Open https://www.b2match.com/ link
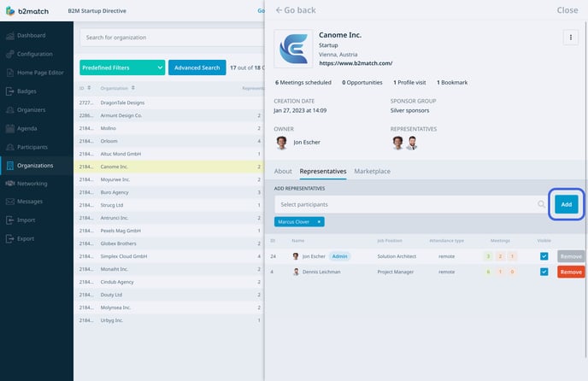The width and height of the screenshot is (588, 381). 356,63
